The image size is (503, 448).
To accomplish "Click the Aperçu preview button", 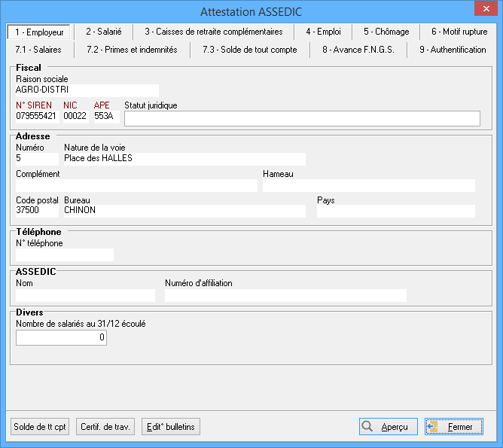I will [388, 426].
